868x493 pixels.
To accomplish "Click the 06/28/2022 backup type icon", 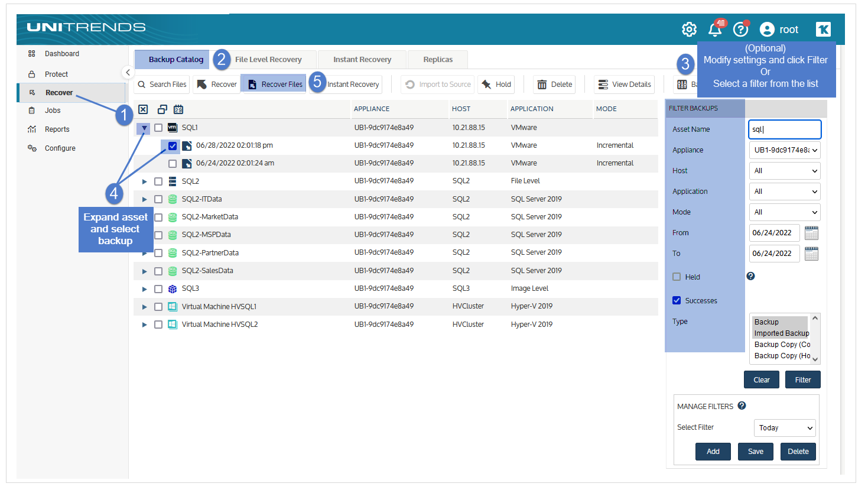I will [x=187, y=145].
